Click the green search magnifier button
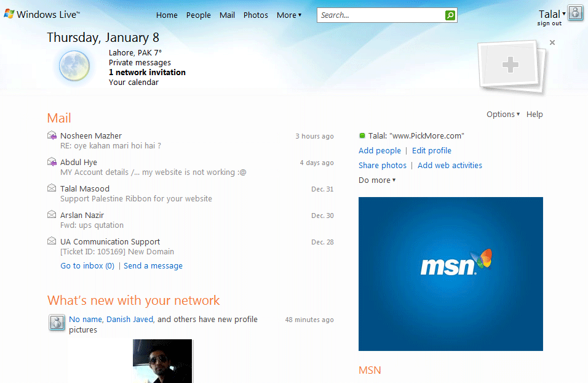 [450, 15]
